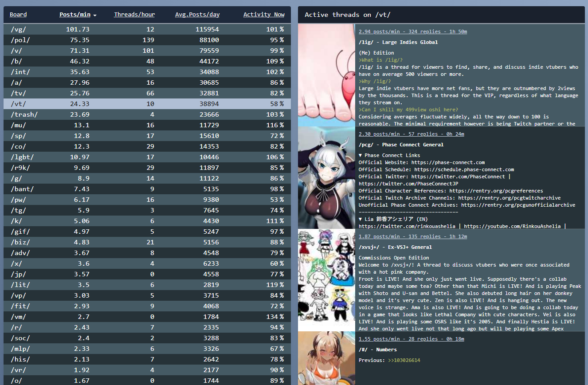The width and height of the screenshot is (588, 385).
Task: Select the highlighted /vt/ board row
Action: [x=147, y=104]
